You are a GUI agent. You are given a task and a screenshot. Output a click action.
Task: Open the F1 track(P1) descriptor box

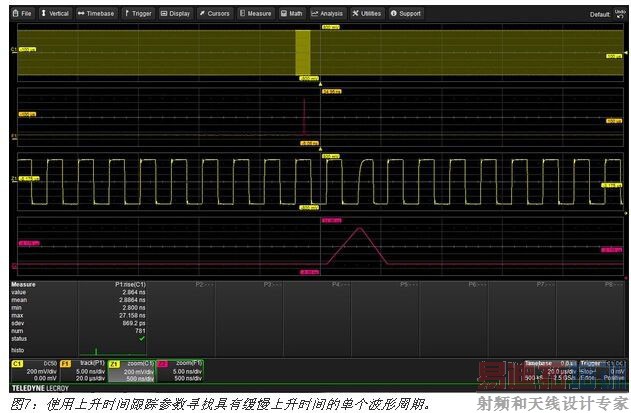pyautogui.click(x=83, y=371)
